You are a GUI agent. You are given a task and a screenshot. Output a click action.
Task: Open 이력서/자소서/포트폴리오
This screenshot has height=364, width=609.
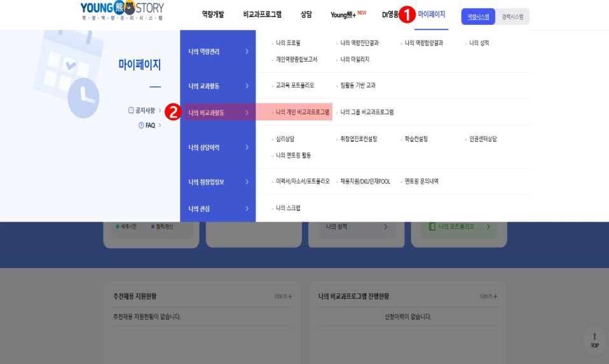point(303,181)
